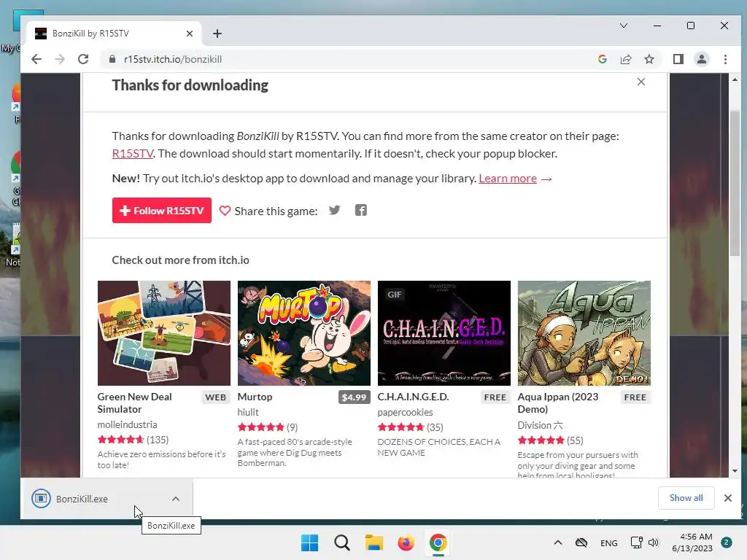Viewport: 747px width, 560px height.
Task: Open C.H.A.I.N.G.E.D. game thumbnail
Action: point(444,332)
